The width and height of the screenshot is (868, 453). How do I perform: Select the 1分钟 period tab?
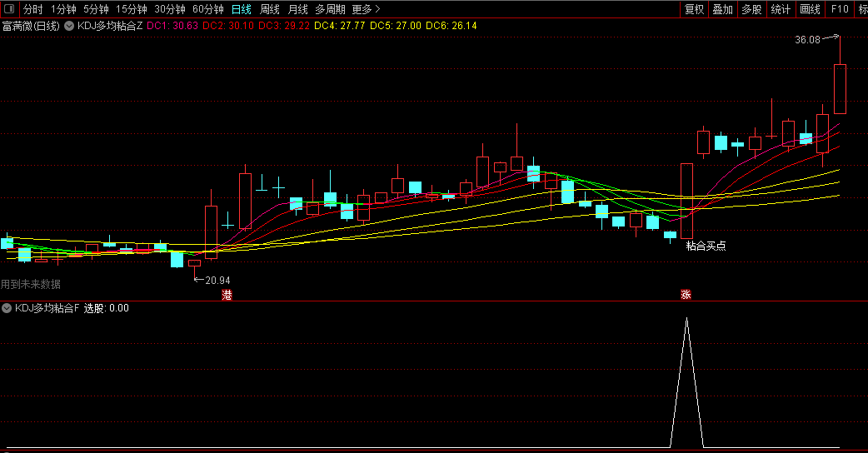point(63,9)
